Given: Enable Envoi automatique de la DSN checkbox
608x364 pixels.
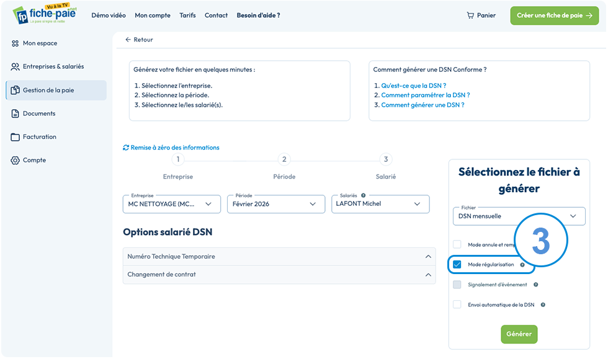Looking at the screenshot, I should click(457, 304).
